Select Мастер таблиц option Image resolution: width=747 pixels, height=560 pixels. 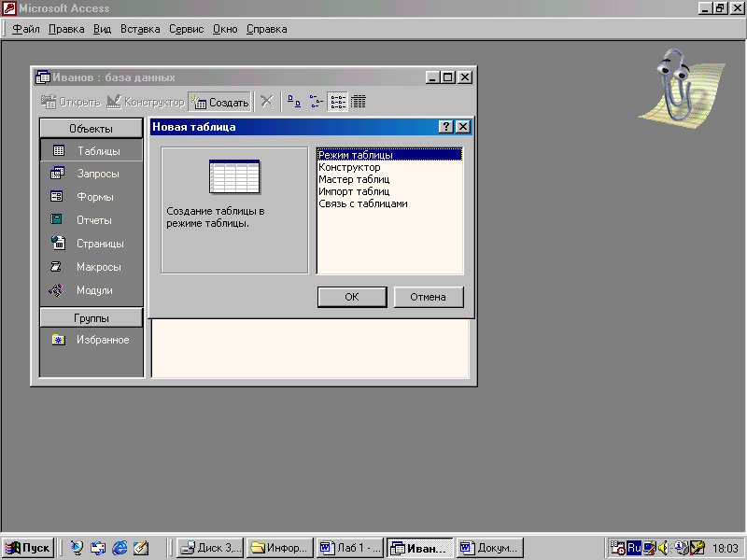pyautogui.click(x=389, y=179)
